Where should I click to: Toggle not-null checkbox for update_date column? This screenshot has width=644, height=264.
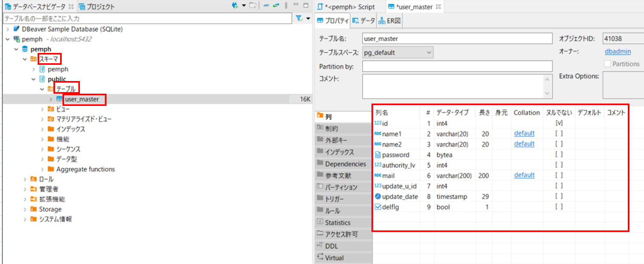point(559,196)
